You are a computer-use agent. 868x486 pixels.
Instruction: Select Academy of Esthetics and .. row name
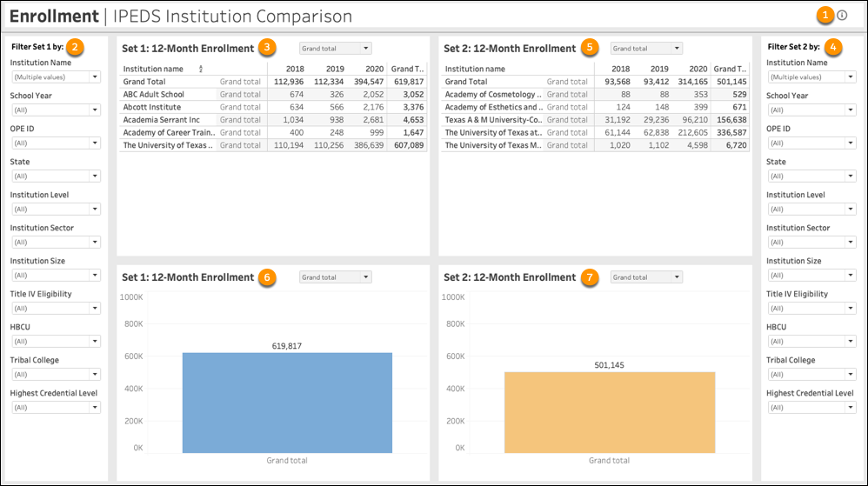494,108
